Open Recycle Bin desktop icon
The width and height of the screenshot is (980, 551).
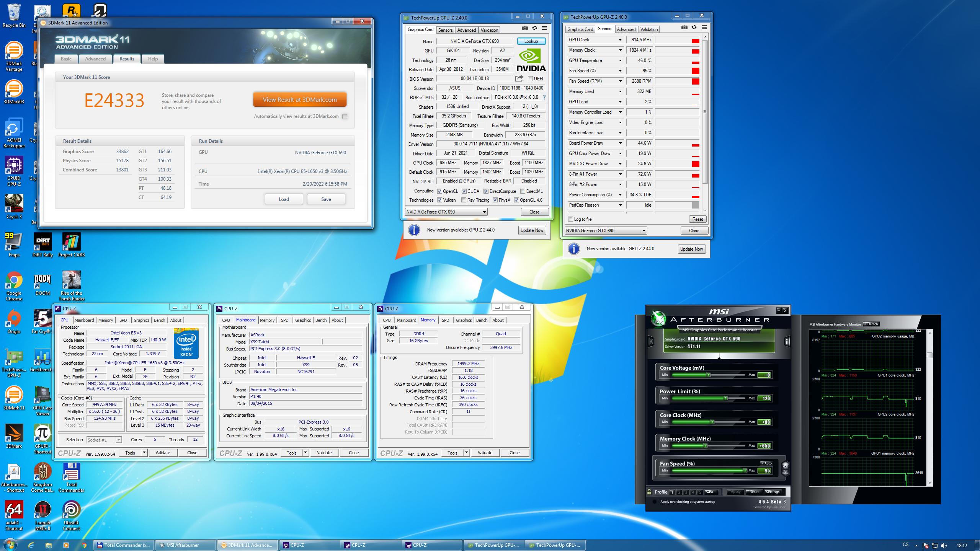pos(14,16)
